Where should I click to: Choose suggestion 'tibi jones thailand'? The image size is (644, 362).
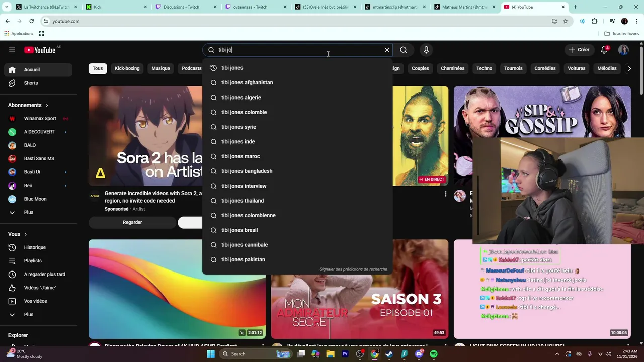(x=297, y=201)
